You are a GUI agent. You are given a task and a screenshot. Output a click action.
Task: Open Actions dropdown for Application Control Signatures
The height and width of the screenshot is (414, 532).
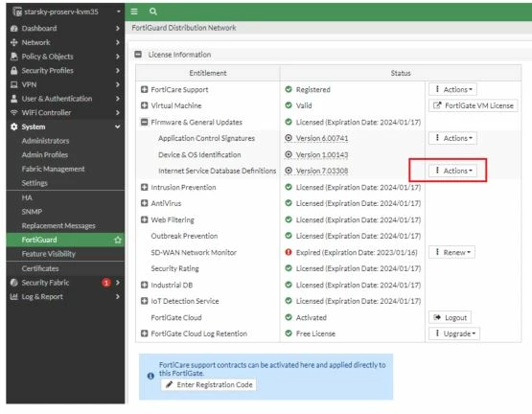click(452, 138)
